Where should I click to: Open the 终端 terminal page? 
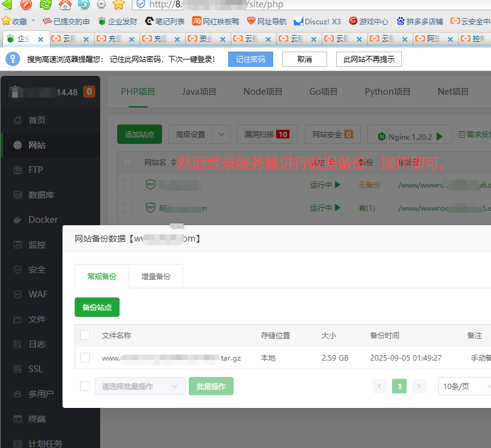coord(36,419)
